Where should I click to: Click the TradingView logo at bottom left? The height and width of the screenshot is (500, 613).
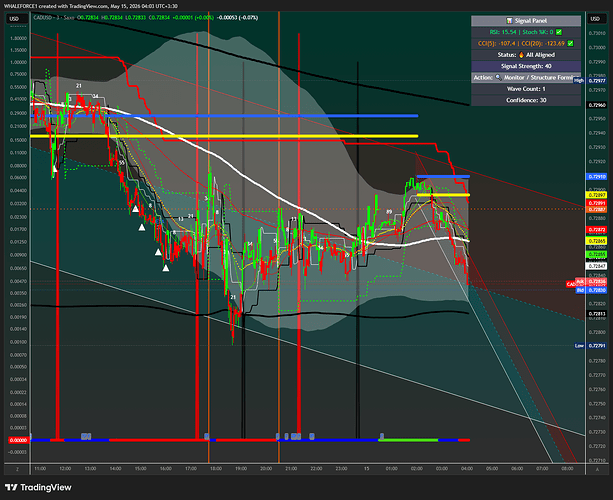[38, 487]
